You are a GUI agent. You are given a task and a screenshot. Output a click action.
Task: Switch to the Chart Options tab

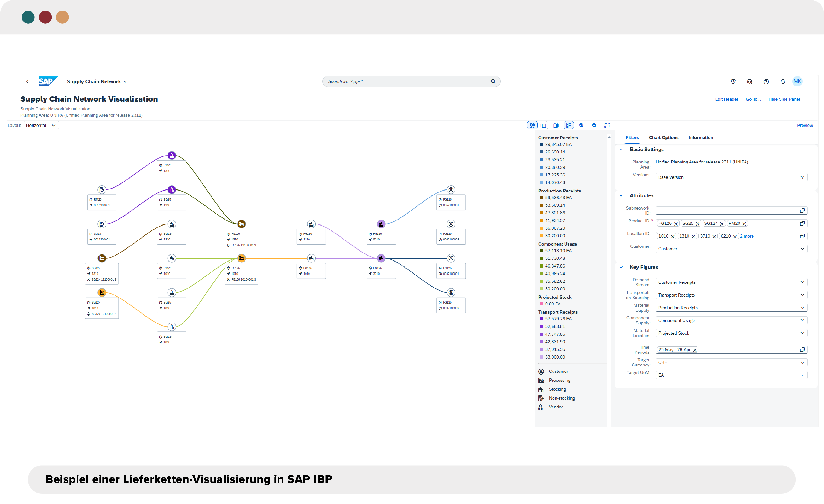(x=663, y=137)
